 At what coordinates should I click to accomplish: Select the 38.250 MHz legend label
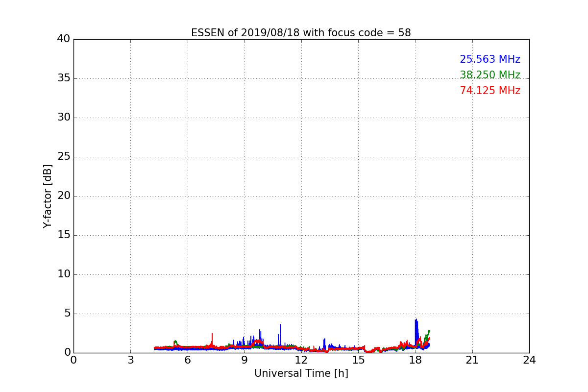tap(490, 75)
